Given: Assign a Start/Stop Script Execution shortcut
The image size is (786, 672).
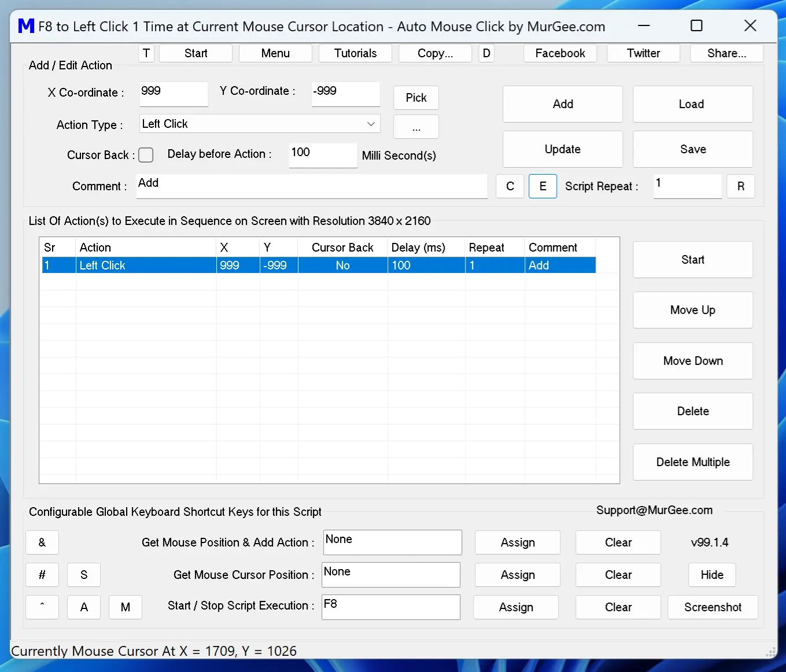Looking at the screenshot, I should (x=515, y=607).
